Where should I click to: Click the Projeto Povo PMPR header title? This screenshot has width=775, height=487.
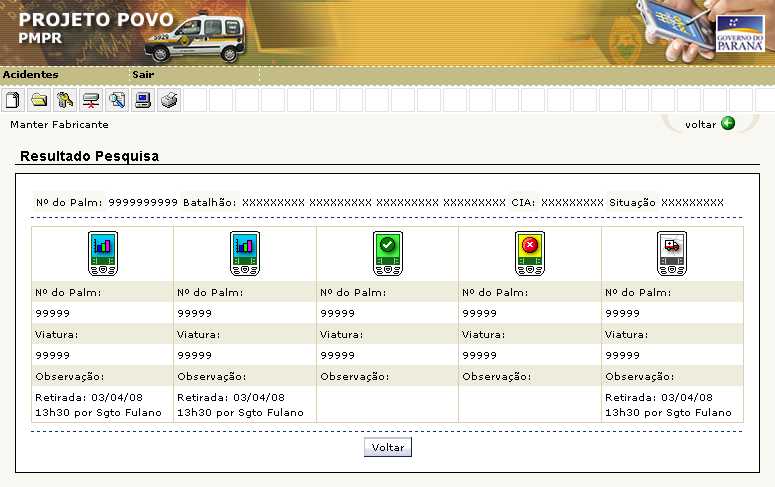coord(95,28)
